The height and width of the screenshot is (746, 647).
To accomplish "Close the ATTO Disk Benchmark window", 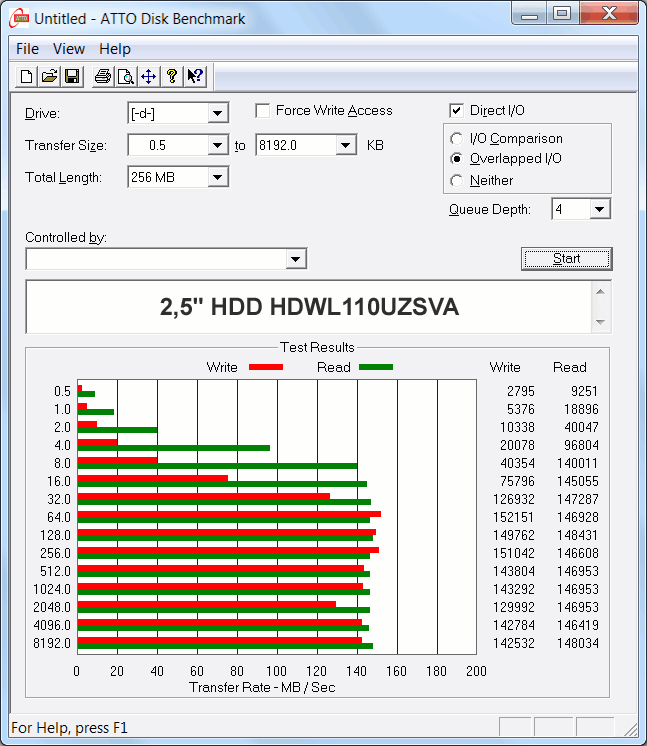I will 608,13.
